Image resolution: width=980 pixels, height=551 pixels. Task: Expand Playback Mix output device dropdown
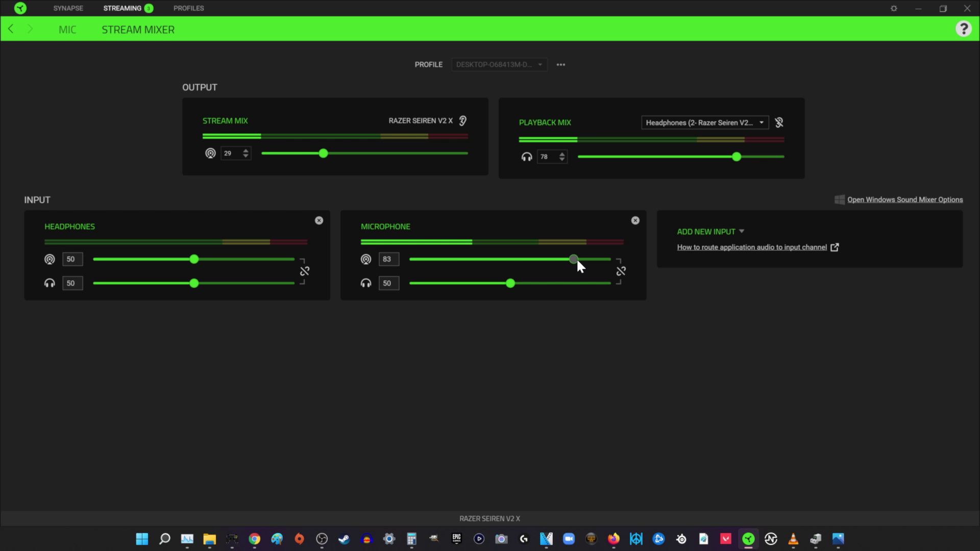[705, 122]
